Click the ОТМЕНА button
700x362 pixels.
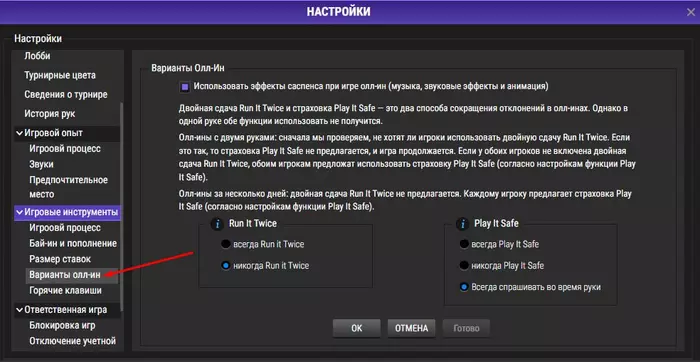coord(411,328)
